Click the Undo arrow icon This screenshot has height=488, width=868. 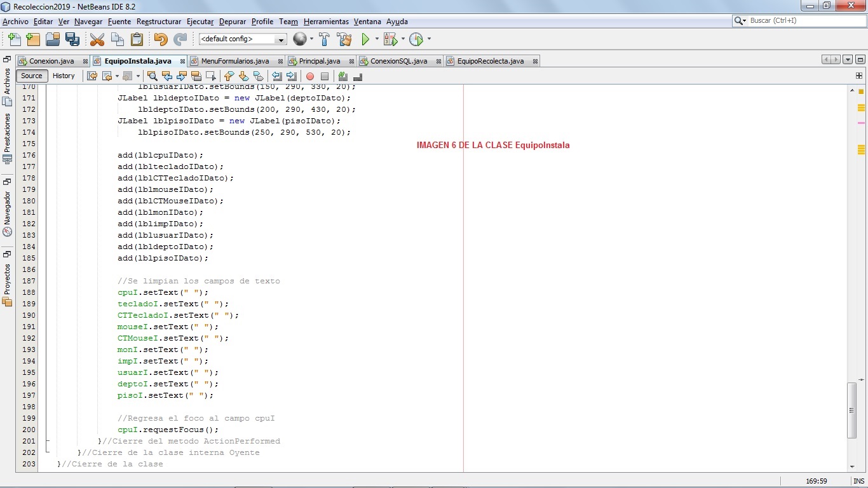(161, 39)
